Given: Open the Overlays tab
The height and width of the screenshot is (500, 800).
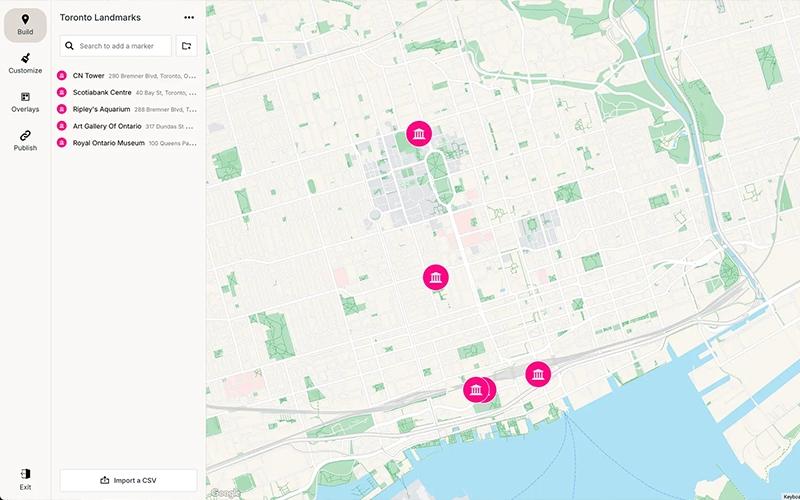Looking at the screenshot, I should 25,103.
